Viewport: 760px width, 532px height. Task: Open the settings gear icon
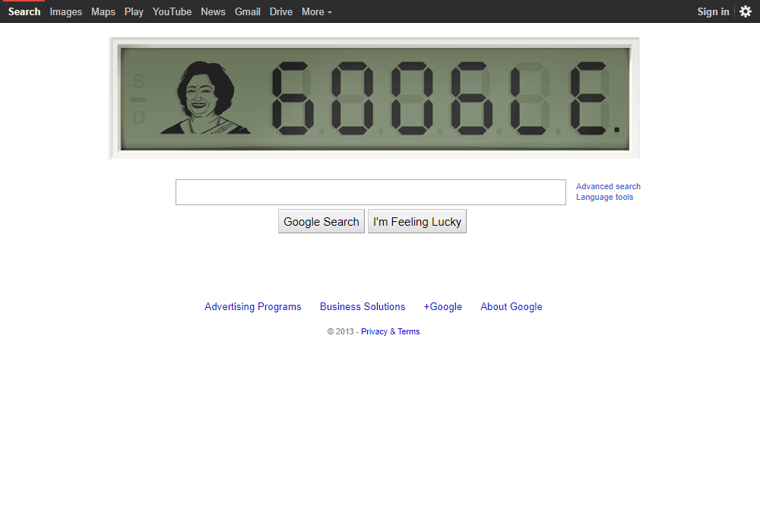click(x=746, y=11)
